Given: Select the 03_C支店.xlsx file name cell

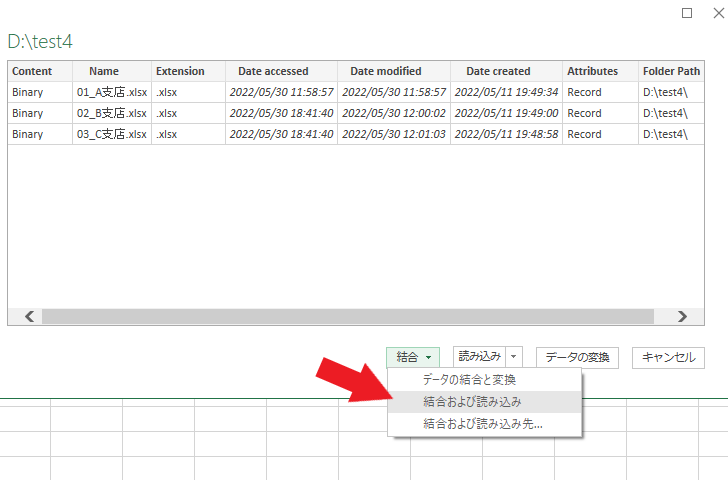Looking at the screenshot, I should point(112,134).
